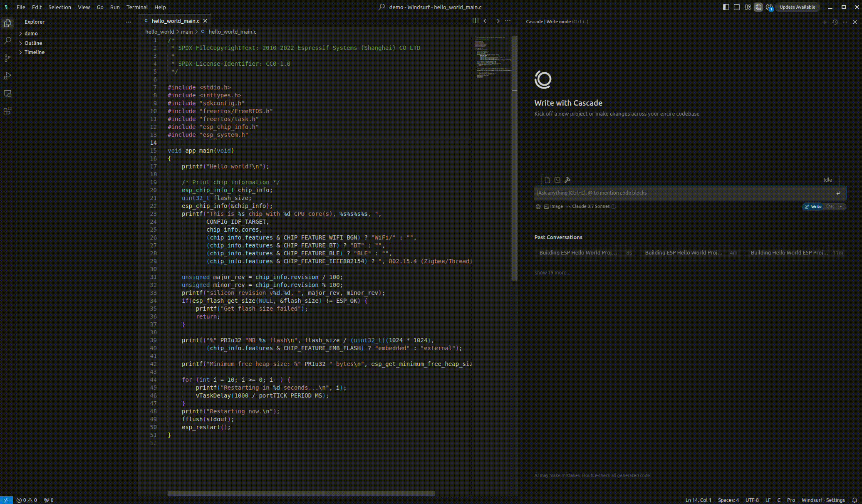Open the Extensions view
This screenshot has height=504, width=862.
pyautogui.click(x=7, y=111)
